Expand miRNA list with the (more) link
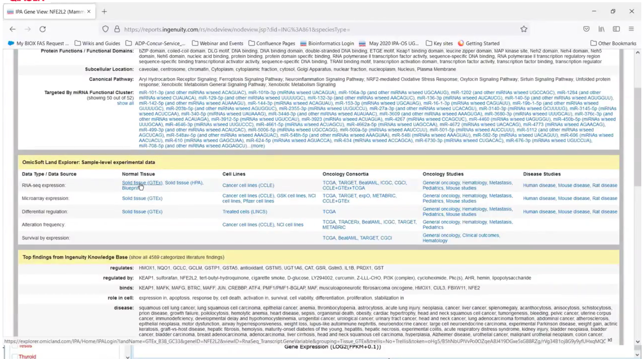 [x=257, y=146]
